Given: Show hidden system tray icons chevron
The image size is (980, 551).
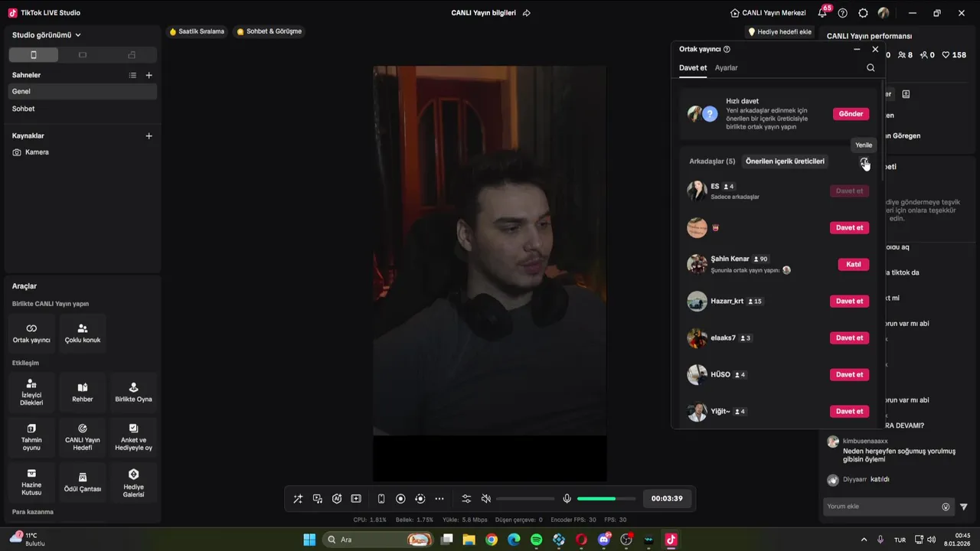Looking at the screenshot, I should coord(864,540).
